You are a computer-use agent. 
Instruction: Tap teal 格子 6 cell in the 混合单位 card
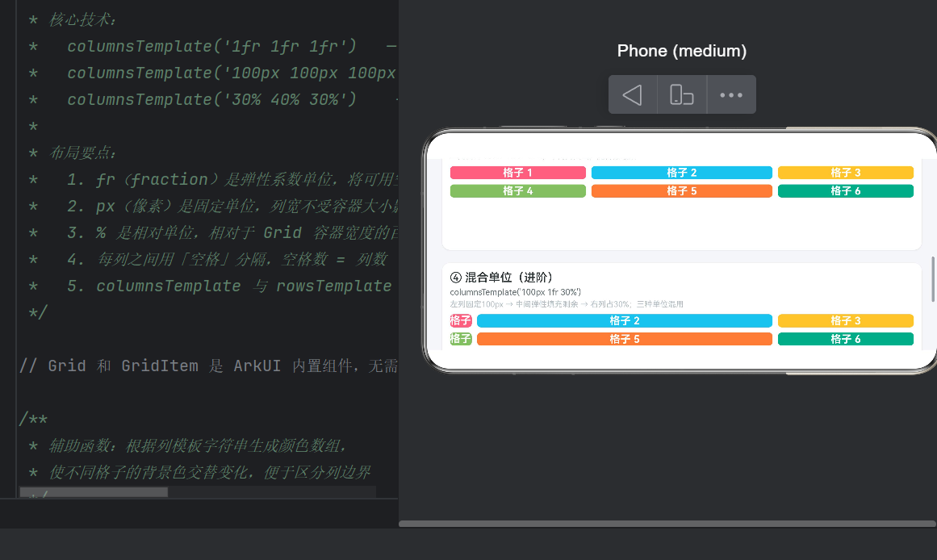tap(846, 340)
